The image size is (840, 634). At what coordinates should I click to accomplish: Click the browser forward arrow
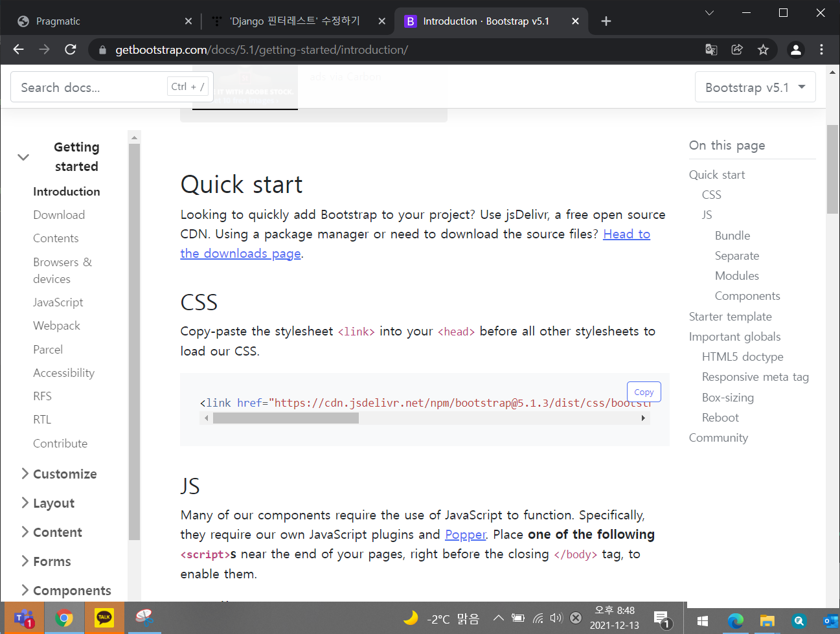44,49
